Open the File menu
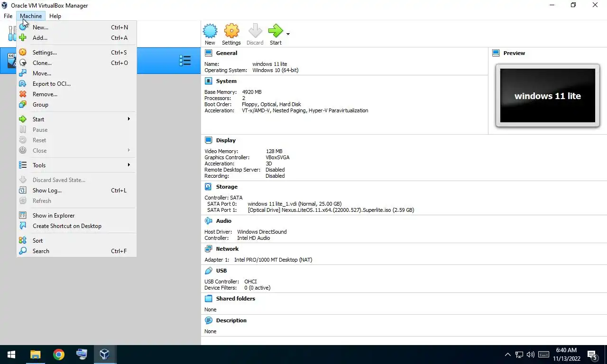Viewport: 607px width, 364px height. tap(8, 16)
